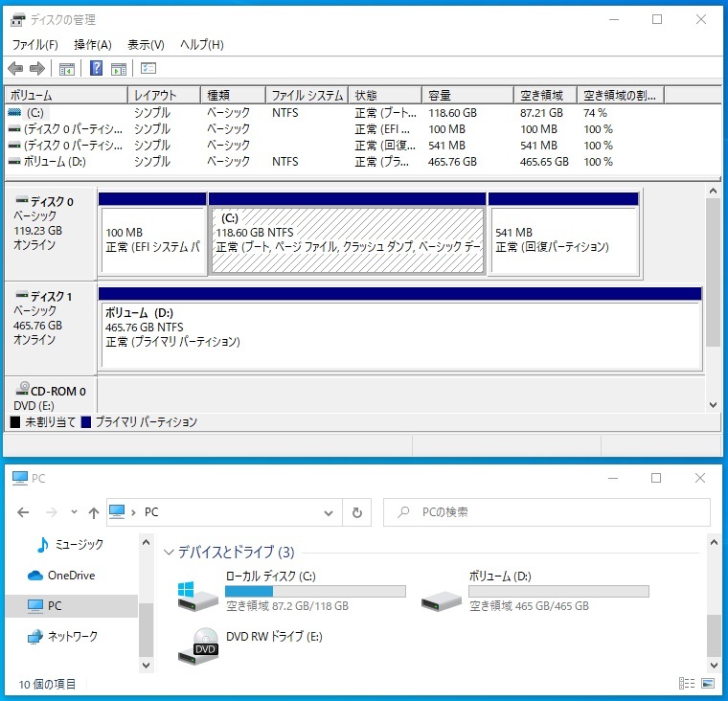The height and width of the screenshot is (701, 728).
Task: Click the show/hide action pane toolbar icon
Action: (119, 69)
